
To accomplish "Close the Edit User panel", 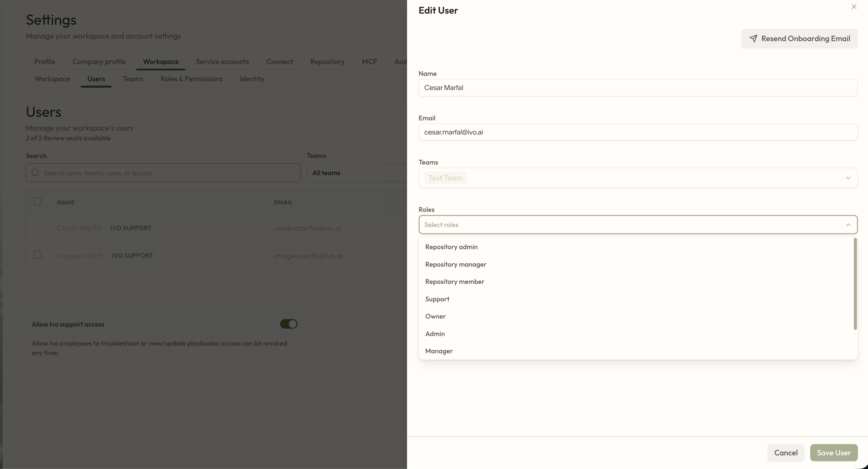I will point(854,7).
